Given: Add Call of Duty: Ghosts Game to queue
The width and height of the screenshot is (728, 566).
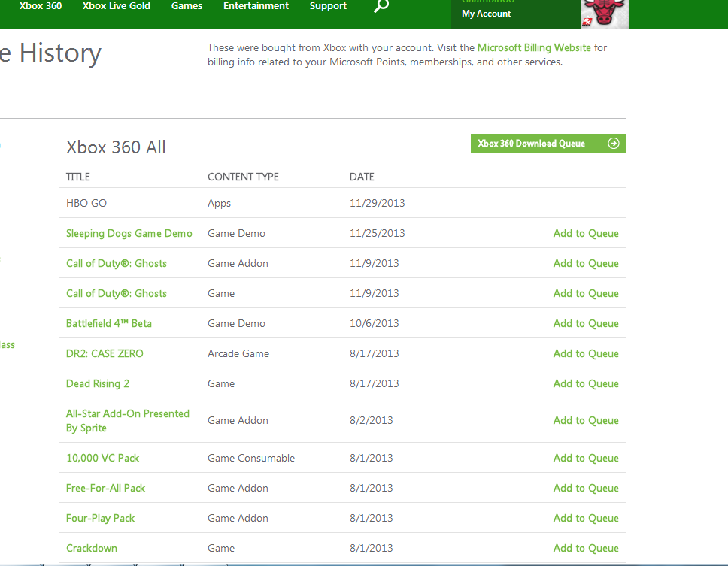Looking at the screenshot, I should [x=586, y=294].
